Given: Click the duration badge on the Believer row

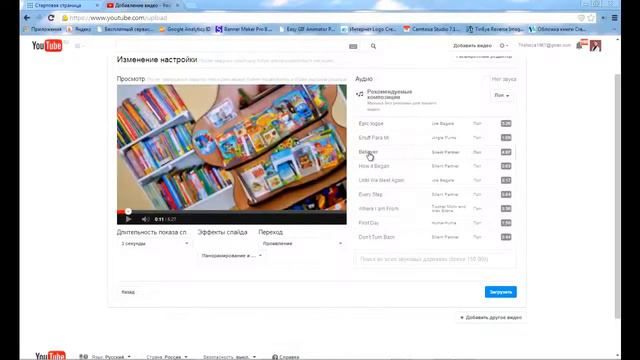Looking at the screenshot, I should click(x=506, y=152).
